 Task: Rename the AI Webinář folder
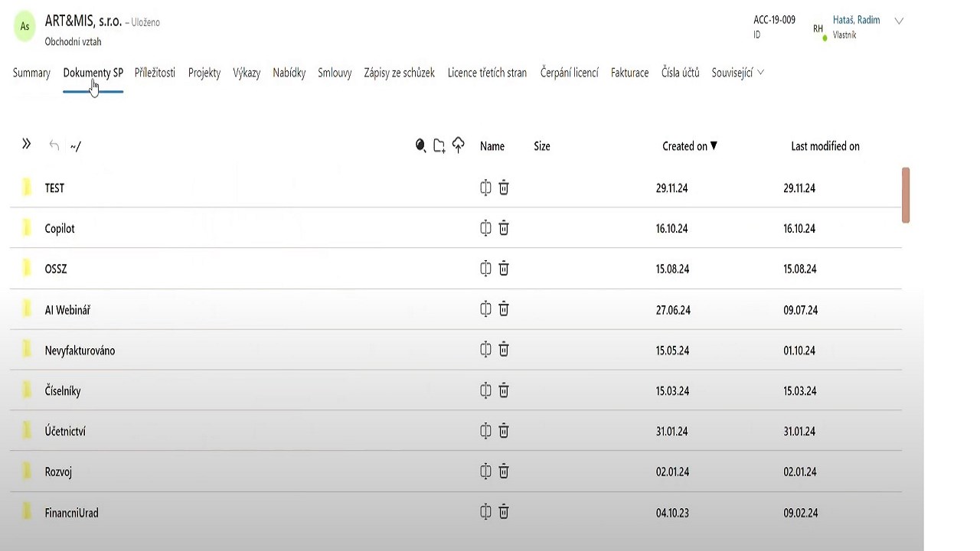point(485,309)
